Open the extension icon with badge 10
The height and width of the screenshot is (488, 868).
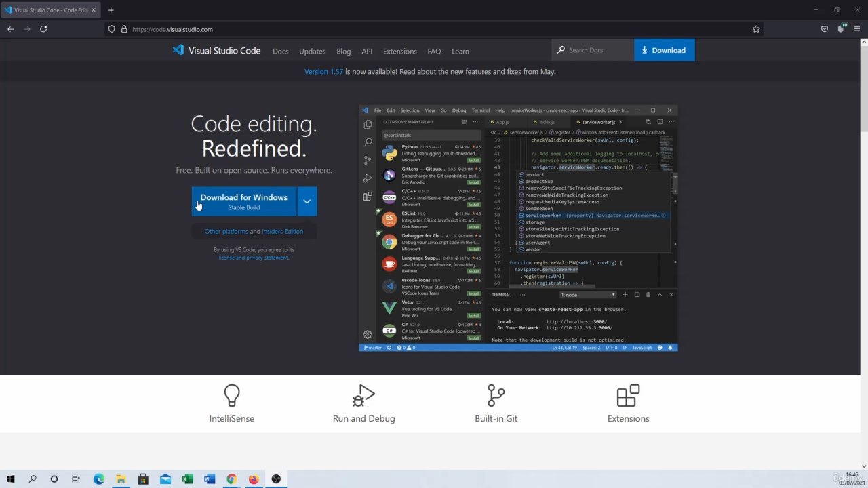click(x=841, y=28)
